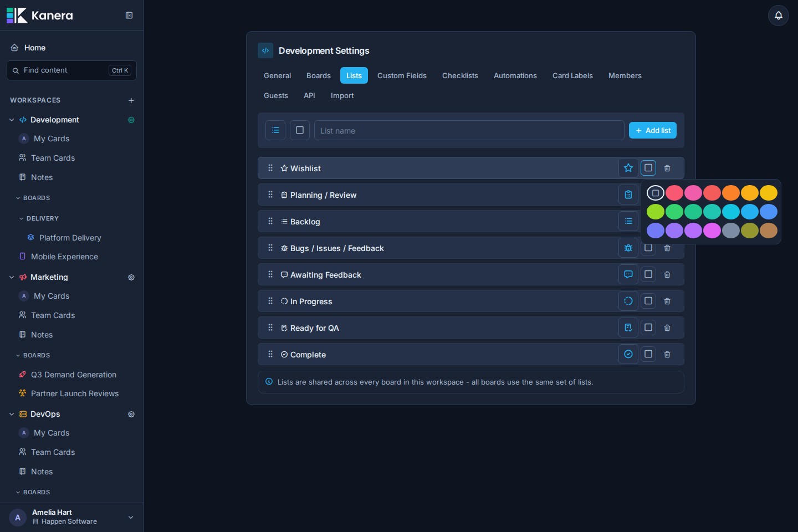
Task: Change the Planning / Review clipboard icon
Action: 628,195
